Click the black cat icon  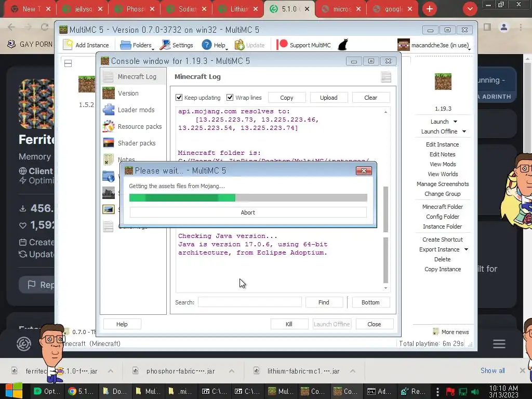coord(343,45)
